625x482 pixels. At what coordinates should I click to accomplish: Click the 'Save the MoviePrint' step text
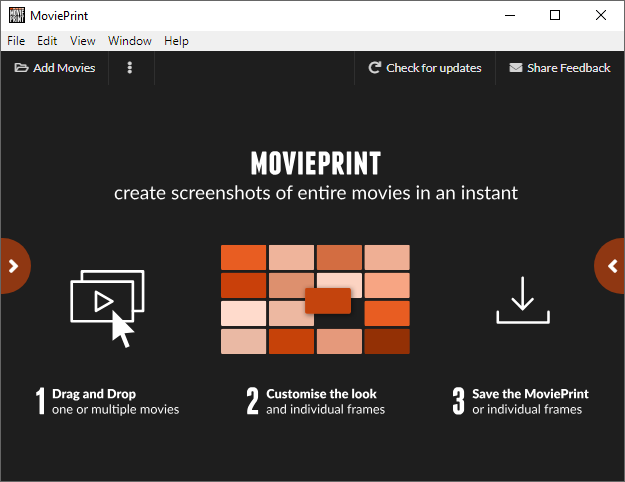[530, 393]
